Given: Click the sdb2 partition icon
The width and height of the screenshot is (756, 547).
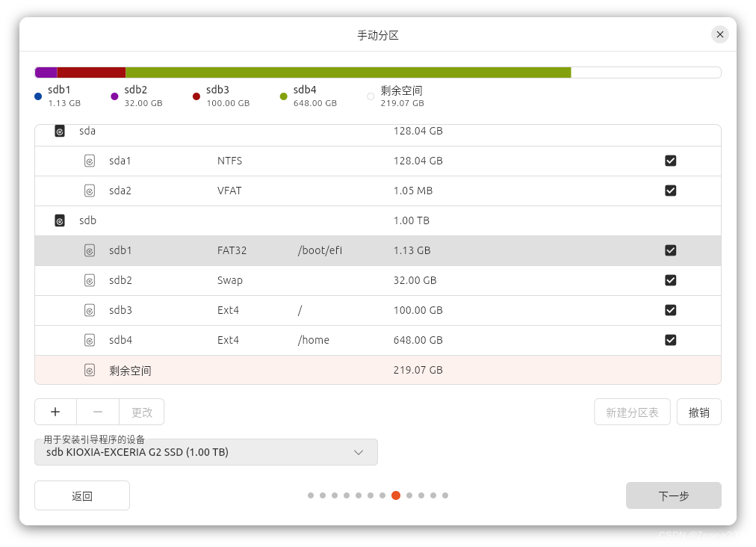Looking at the screenshot, I should tap(90, 280).
